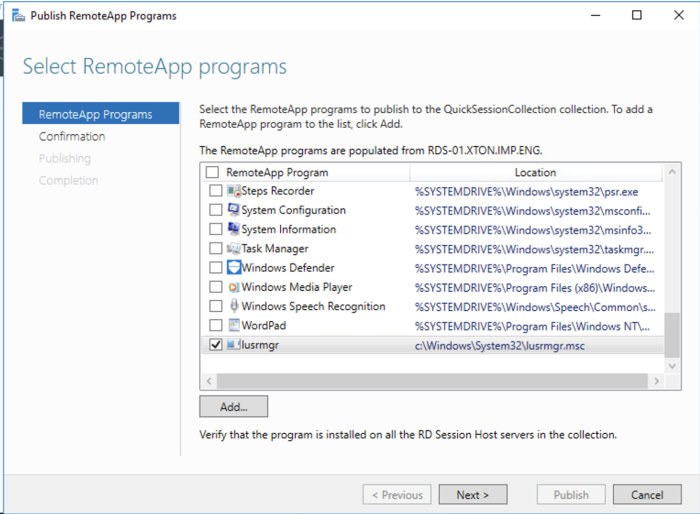Click the Speech\Common location path
The width and height of the screenshot is (700, 514).
(x=535, y=307)
